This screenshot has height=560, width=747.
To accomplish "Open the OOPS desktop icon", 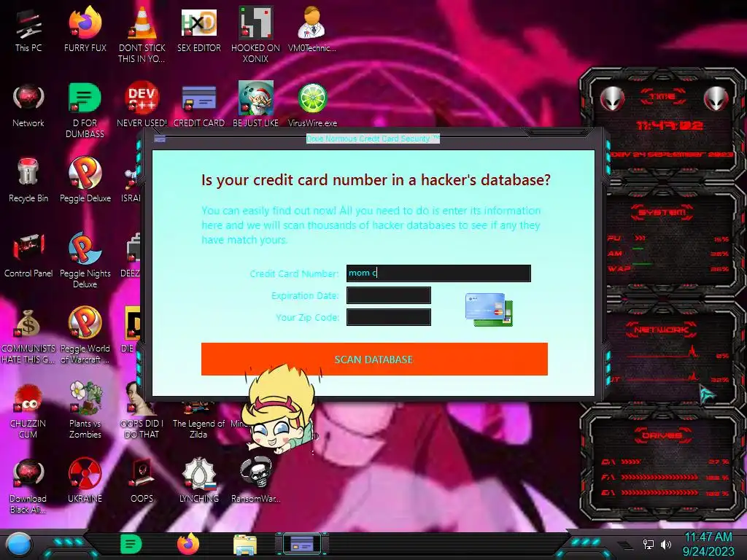I will pyautogui.click(x=142, y=480).
